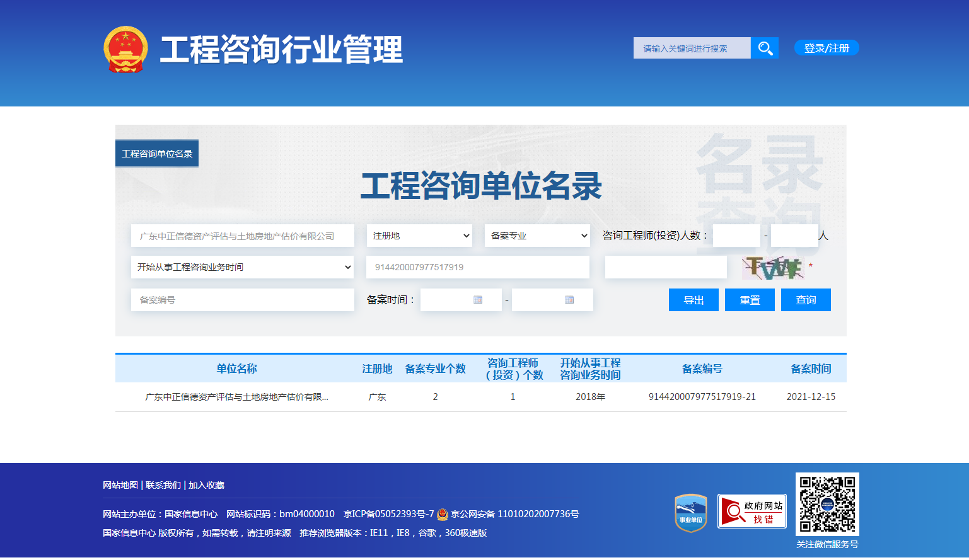Click the captcha input field
Image resolution: width=969 pixels, height=560 pixels.
tap(665, 267)
